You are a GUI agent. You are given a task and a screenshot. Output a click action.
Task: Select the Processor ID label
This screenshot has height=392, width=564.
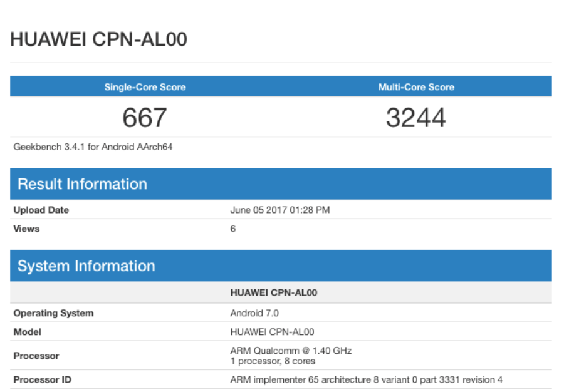point(43,379)
